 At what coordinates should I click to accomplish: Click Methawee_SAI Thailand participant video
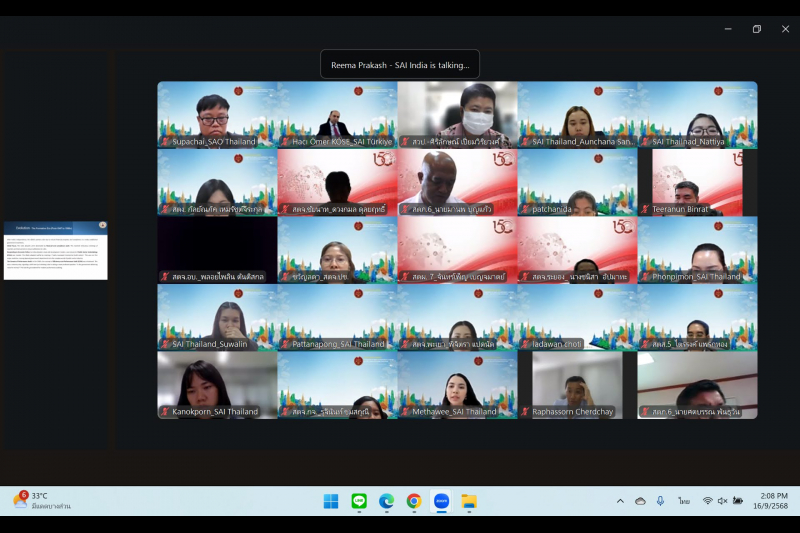pyautogui.click(x=457, y=385)
